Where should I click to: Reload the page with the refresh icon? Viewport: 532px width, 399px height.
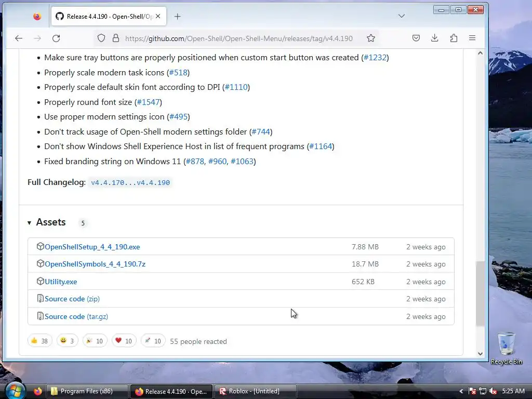pos(56,38)
